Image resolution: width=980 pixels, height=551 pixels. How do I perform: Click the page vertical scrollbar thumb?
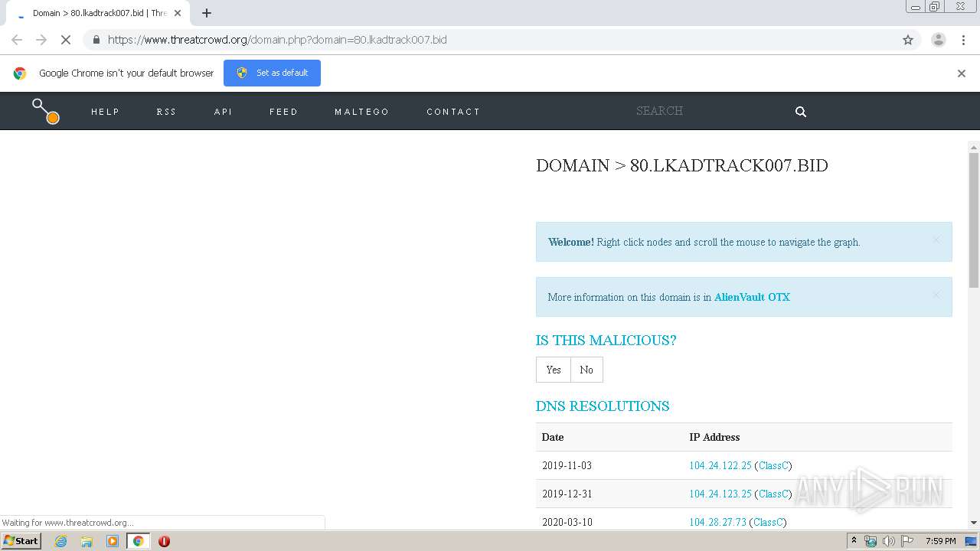coord(974,220)
